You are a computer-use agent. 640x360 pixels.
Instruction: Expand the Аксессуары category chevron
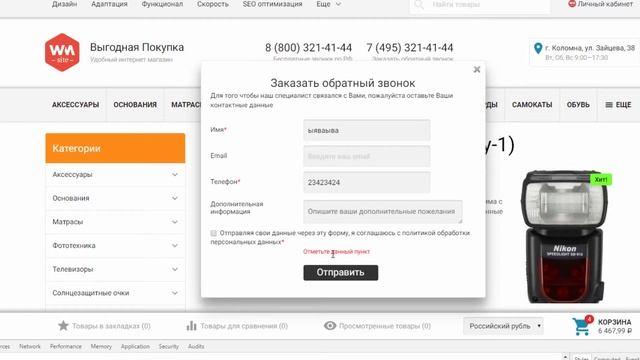point(175,175)
